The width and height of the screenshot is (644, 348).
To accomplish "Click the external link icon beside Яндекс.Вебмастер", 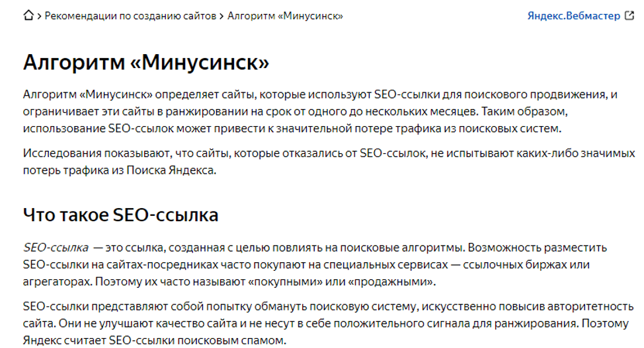I will [x=629, y=16].
